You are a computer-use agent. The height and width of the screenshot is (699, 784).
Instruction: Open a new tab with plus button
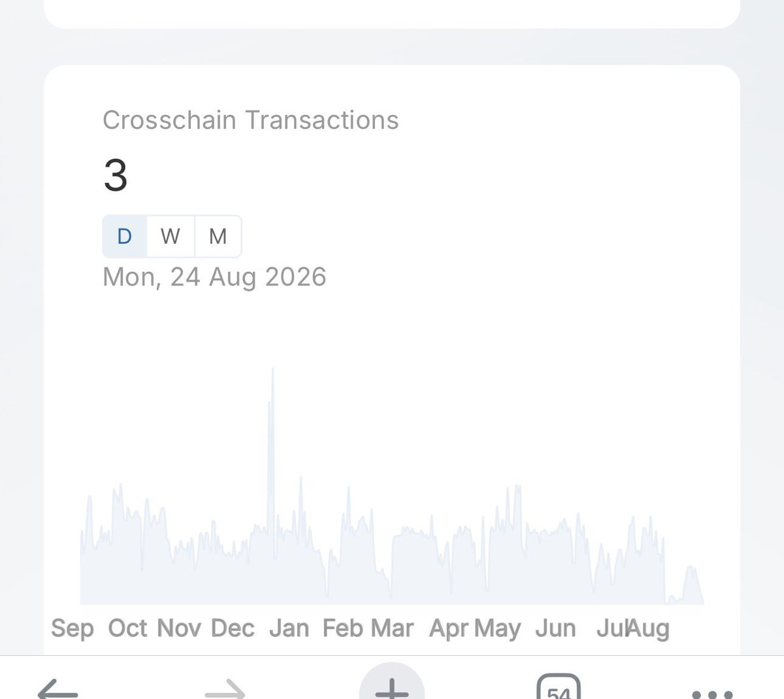pos(392,683)
